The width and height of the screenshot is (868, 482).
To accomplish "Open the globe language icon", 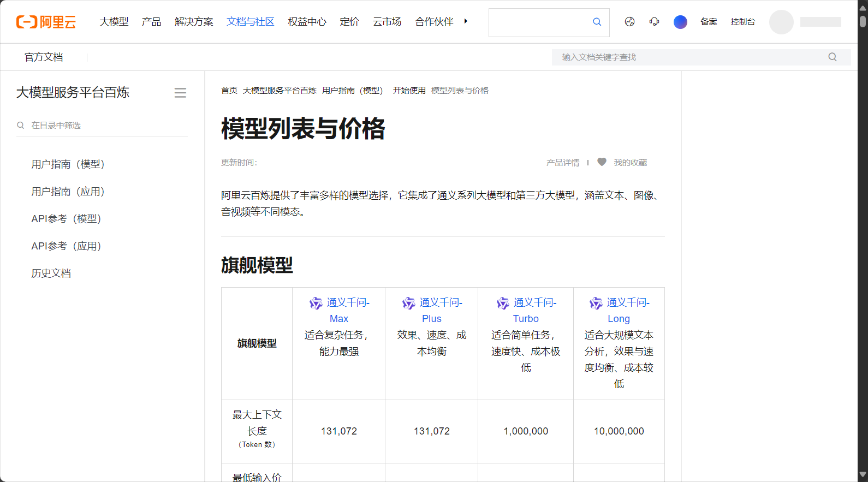I will (x=629, y=22).
